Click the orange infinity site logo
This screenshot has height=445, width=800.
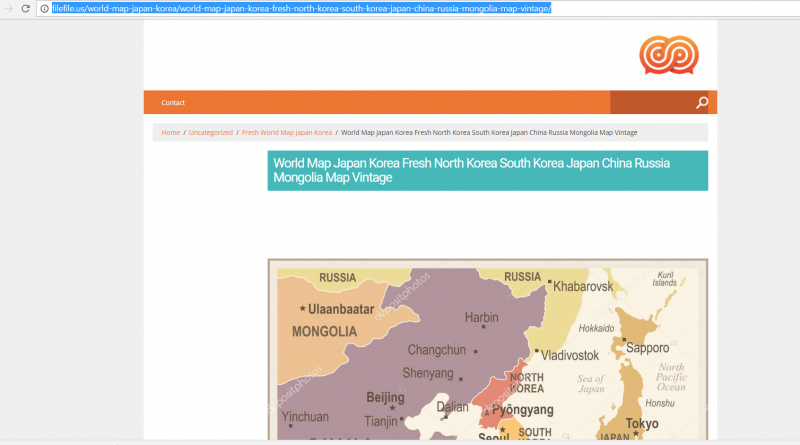pyautogui.click(x=662, y=54)
